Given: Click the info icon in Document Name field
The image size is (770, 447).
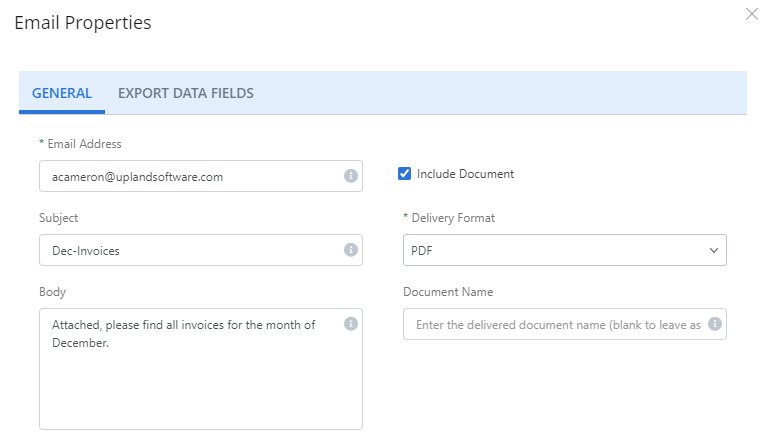Looking at the screenshot, I should pos(715,324).
